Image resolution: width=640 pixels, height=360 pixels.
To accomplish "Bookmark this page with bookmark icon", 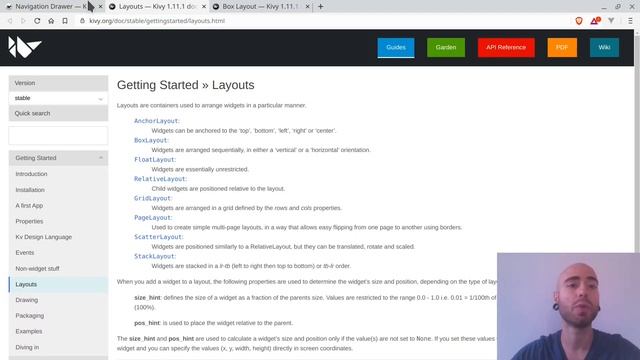I will click(x=65, y=21).
